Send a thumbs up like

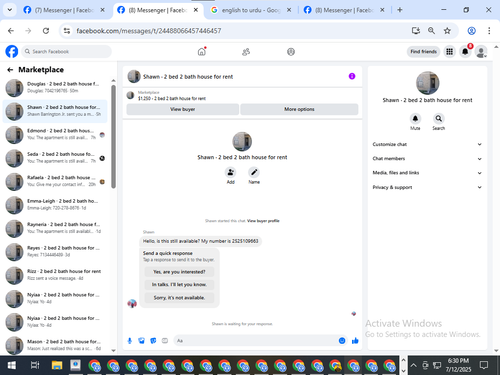click(355, 341)
